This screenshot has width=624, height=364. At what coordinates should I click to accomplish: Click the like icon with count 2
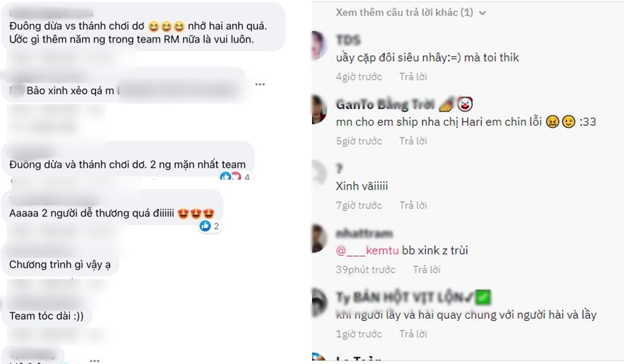205,226
